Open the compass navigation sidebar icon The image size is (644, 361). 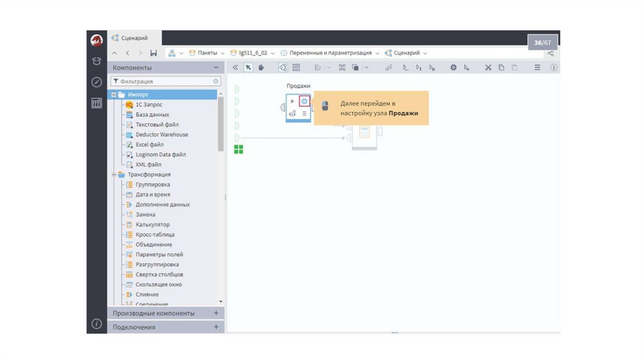[96, 82]
